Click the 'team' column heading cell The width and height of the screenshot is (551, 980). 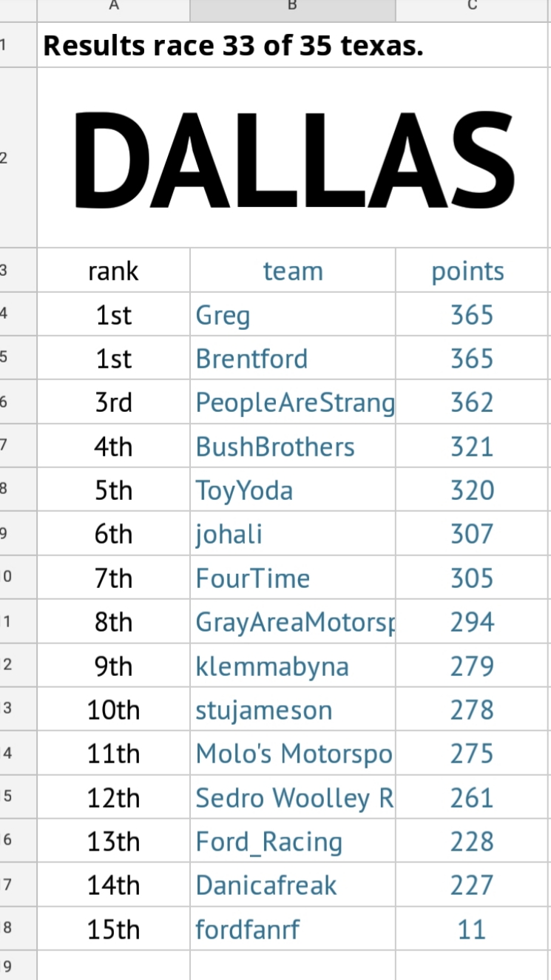point(293,271)
